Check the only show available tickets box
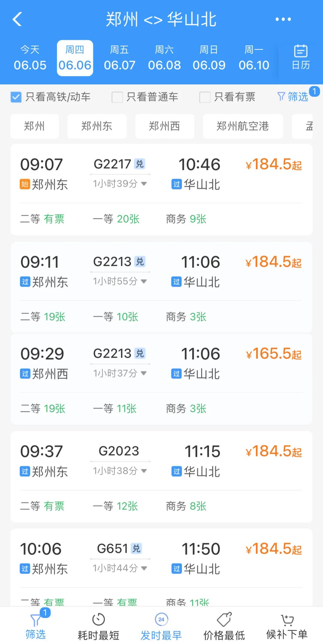323x644 pixels. tap(205, 97)
